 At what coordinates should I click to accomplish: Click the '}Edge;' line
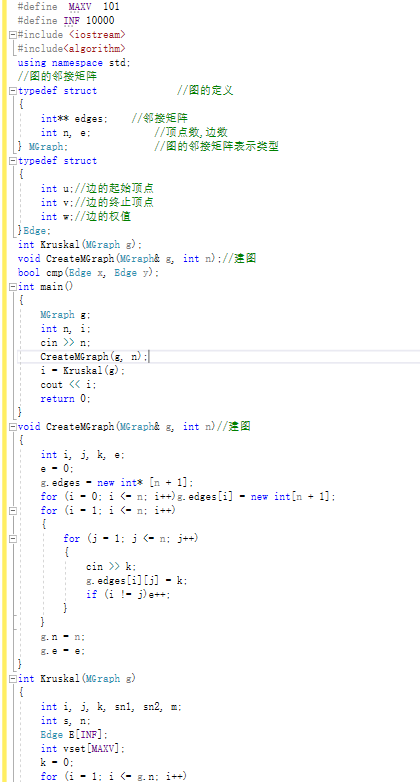[x=34, y=230]
